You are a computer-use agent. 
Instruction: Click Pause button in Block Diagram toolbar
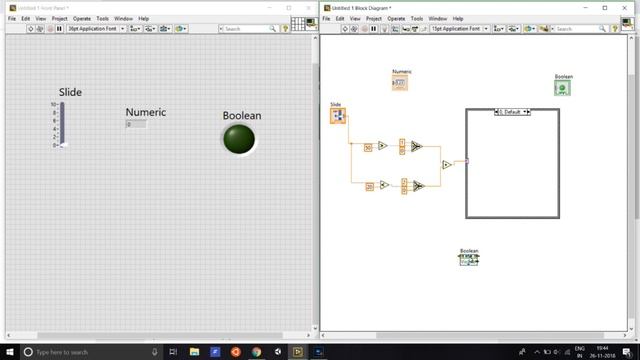tap(373, 29)
